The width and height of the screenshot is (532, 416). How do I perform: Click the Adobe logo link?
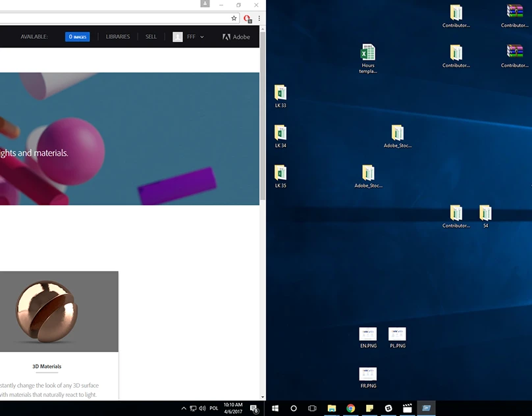[236, 37]
